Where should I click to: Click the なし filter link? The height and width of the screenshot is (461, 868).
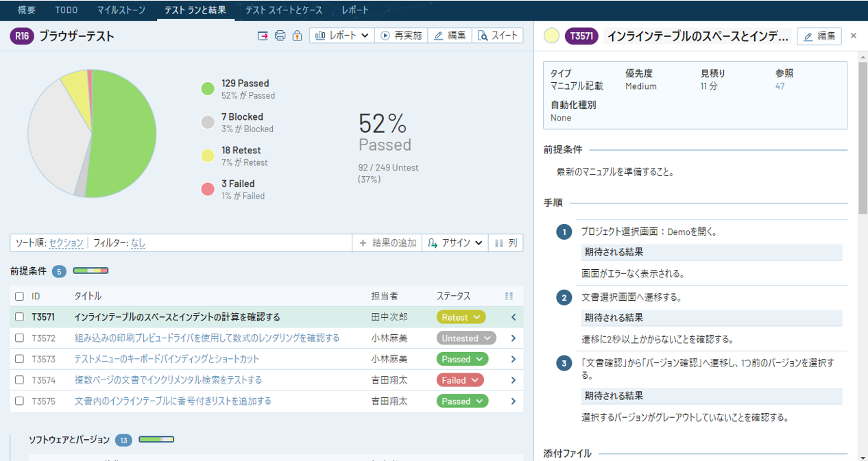coord(138,243)
